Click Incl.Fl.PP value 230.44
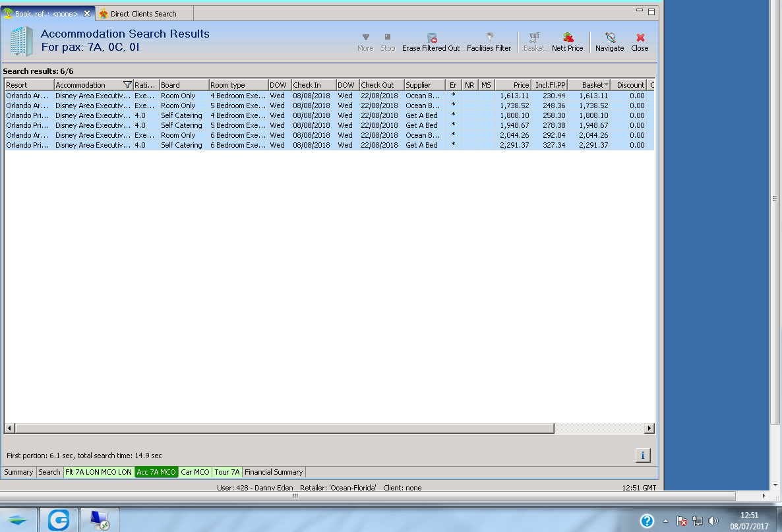Image resolution: width=782 pixels, height=532 pixels. point(554,96)
